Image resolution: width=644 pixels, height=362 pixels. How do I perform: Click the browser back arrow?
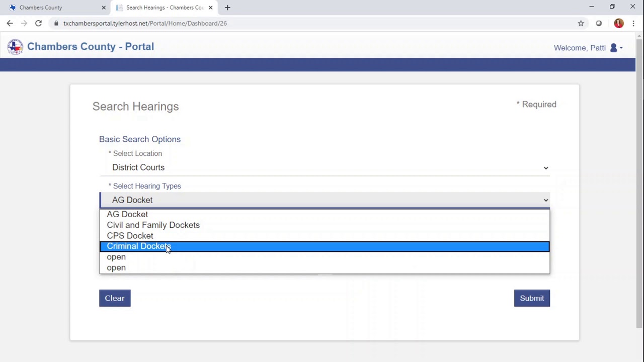pos(10,23)
